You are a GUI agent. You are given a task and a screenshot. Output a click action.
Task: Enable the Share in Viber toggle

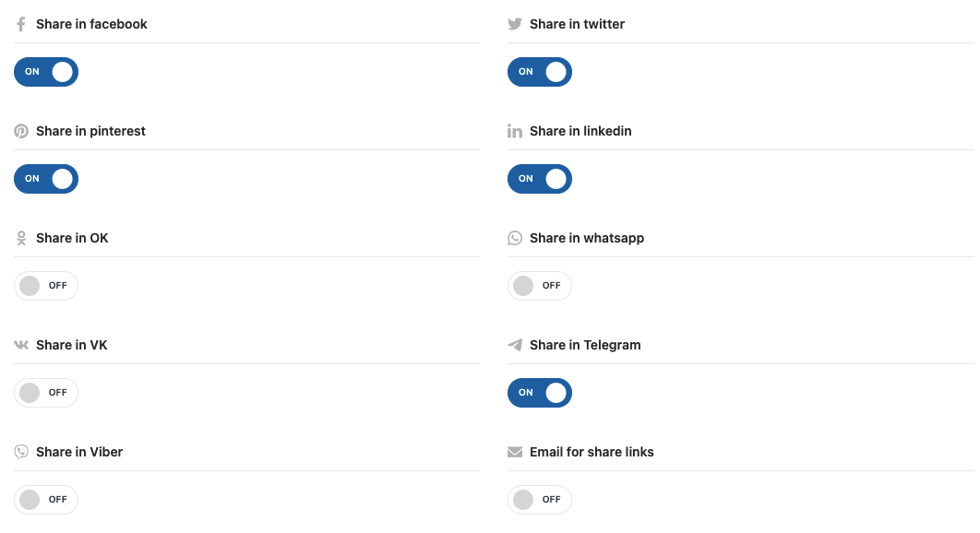46,499
